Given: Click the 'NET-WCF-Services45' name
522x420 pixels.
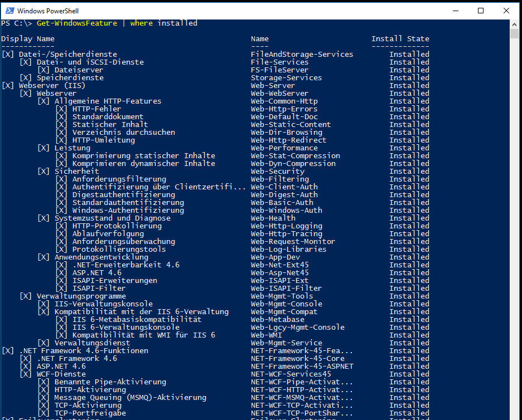Looking at the screenshot, I should (291, 374).
